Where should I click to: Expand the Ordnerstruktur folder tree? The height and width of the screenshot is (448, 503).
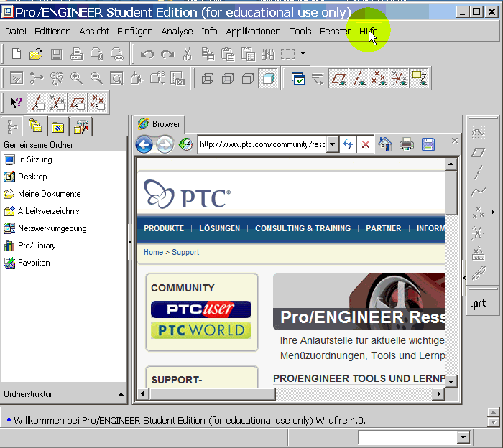point(121,394)
